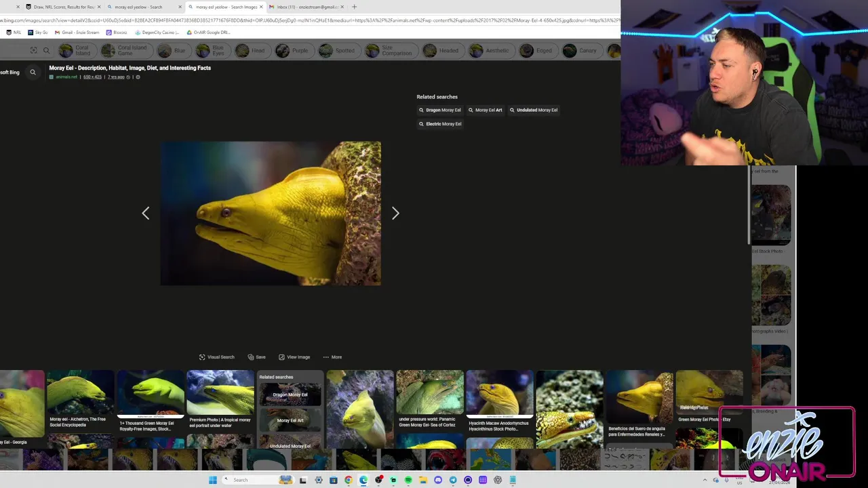Click the Moray Eel Description title
The width and height of the screenshot is (868, 488).
coord(130,68)
